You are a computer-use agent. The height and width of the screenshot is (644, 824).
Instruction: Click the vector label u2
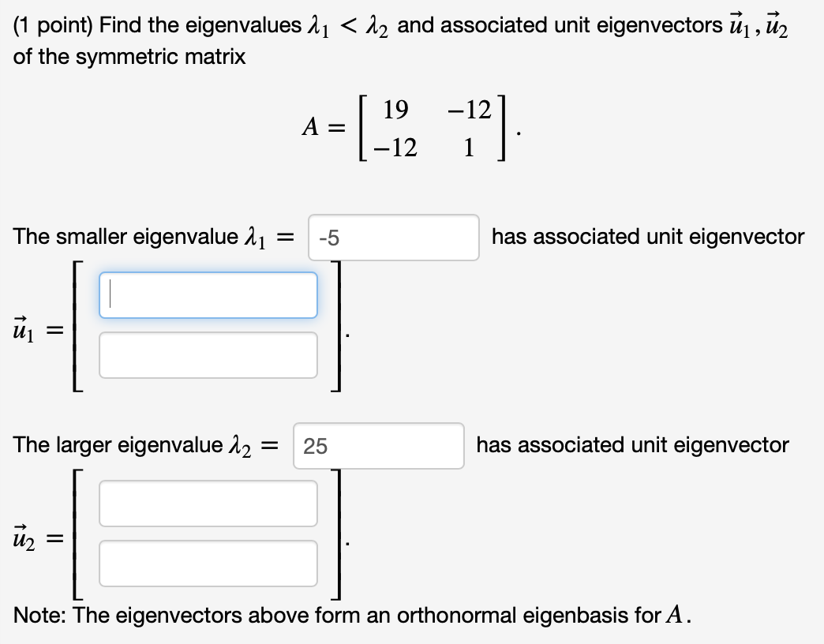click(x=23, y=541)
